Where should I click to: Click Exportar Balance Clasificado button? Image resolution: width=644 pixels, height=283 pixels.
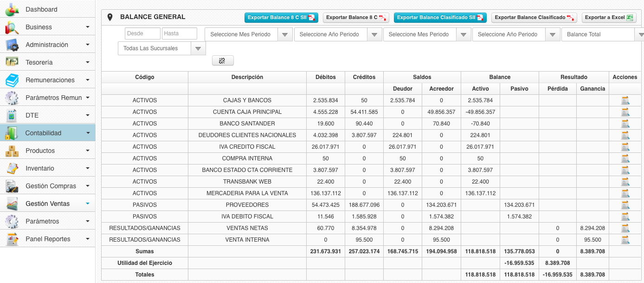(534, 18)
